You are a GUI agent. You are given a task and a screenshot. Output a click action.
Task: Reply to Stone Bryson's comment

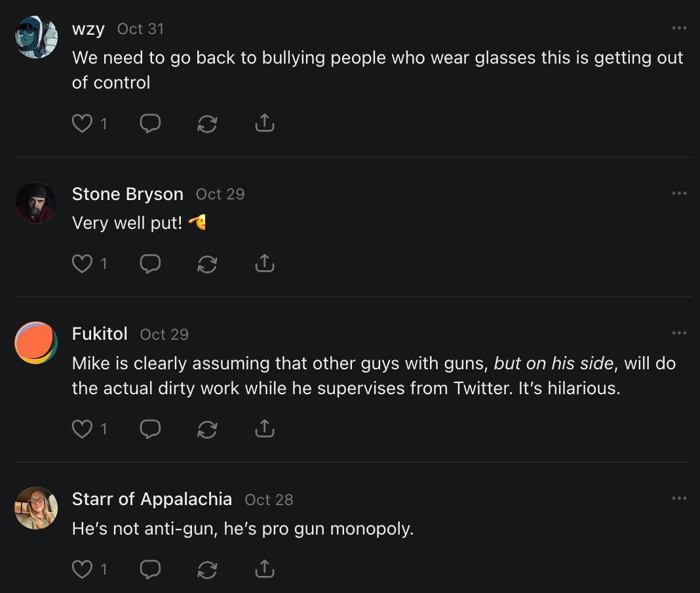coord(150,264)
